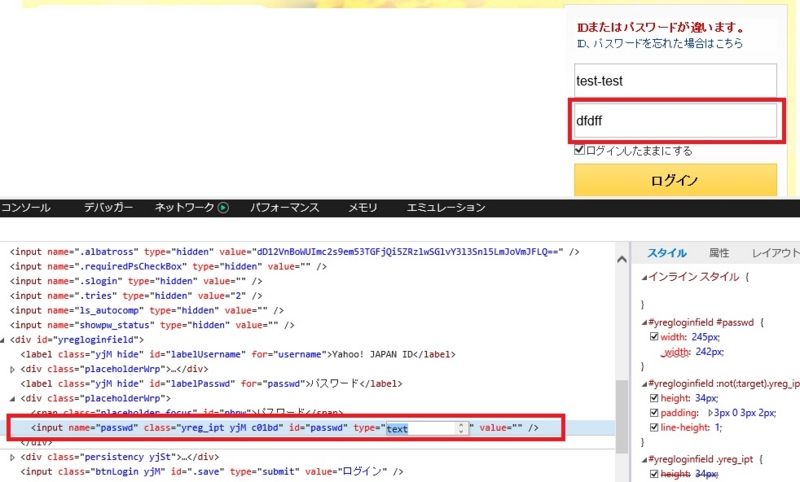The image size is (800, 482).
Task: Expand the padding shorthand value triangle
Action: [710, 413]
